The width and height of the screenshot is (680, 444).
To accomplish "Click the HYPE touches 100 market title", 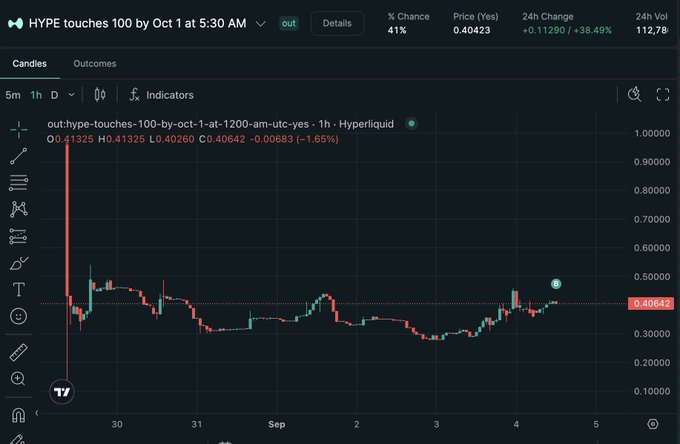I will click(137, 23).
